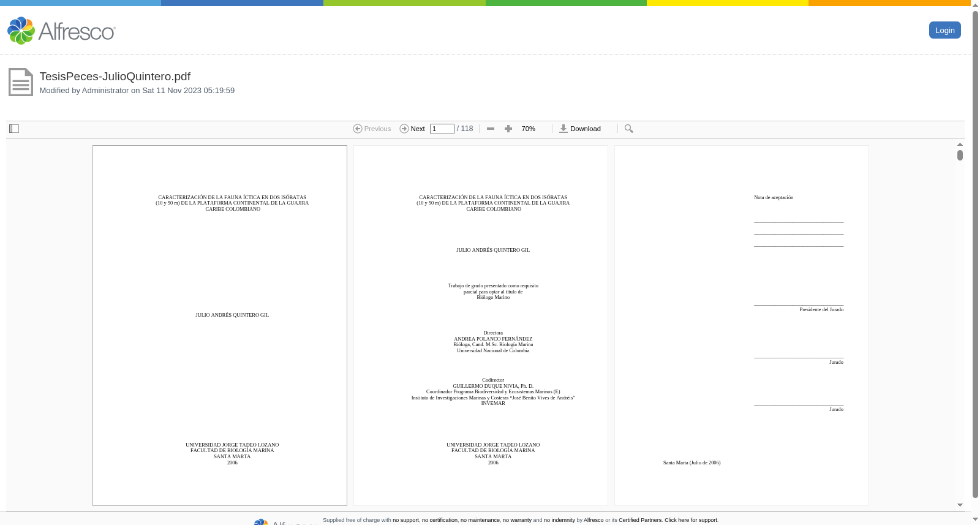Click the no maintenance footer text

(480, 520)
